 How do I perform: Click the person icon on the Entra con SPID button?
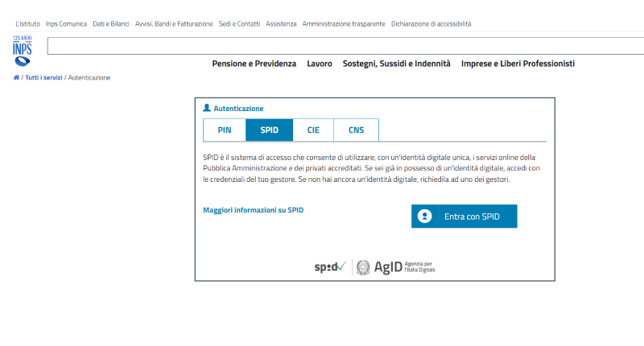point(425,216)
